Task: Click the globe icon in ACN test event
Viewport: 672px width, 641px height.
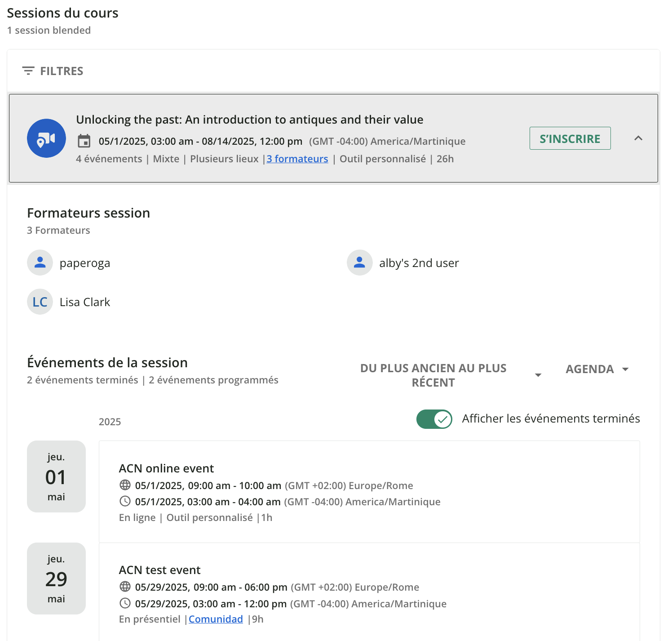Action: click(125, 587)
